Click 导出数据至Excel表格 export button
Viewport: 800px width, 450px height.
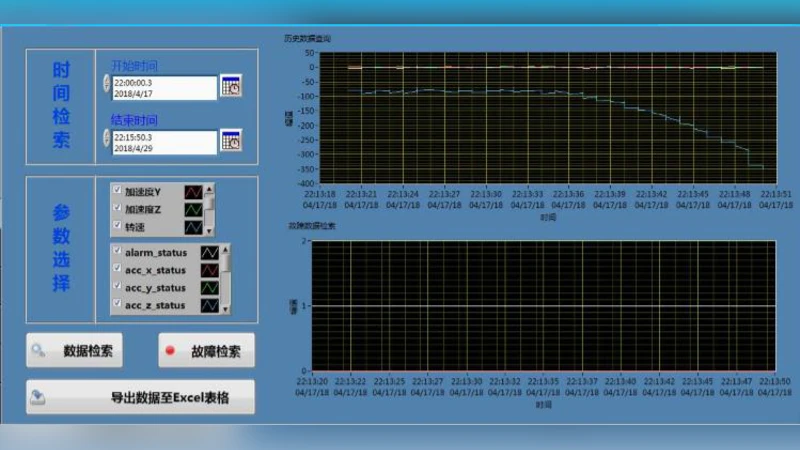140,397
